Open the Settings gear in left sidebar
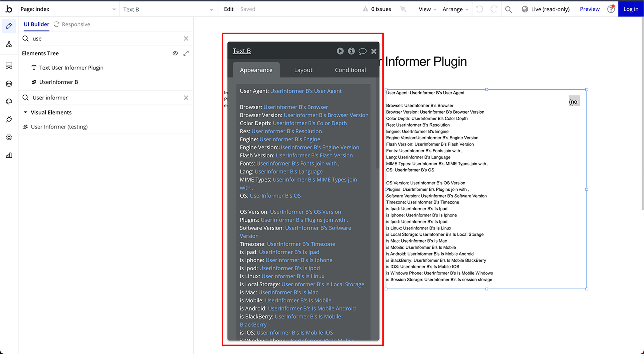The image size is (644, 354). [x=9, y=138]
